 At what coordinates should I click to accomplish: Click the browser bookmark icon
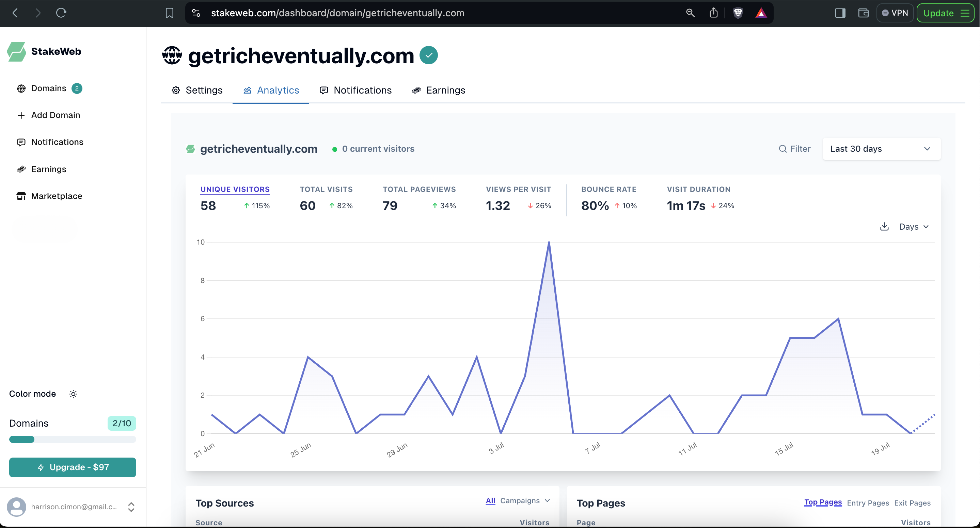coord(169,13)
